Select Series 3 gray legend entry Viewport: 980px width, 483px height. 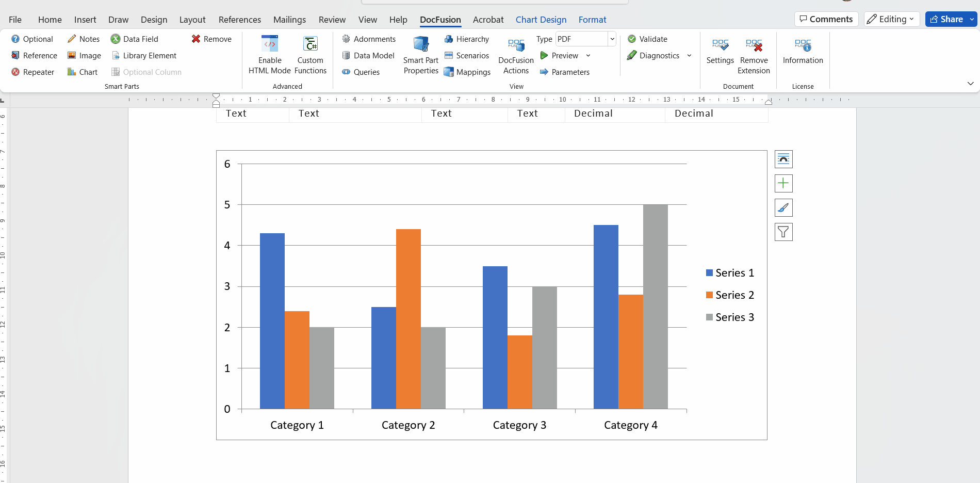(730, 317)
